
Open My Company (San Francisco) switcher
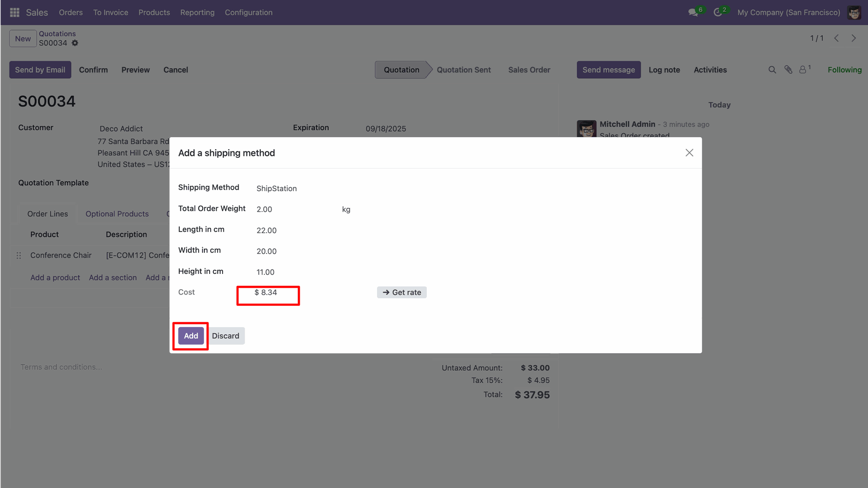788,13
